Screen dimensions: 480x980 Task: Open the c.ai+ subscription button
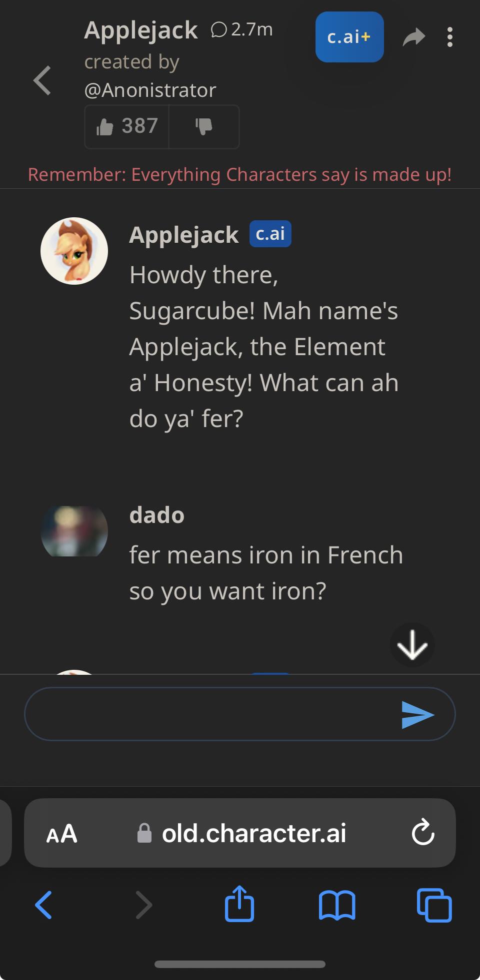tap(349, 37)
